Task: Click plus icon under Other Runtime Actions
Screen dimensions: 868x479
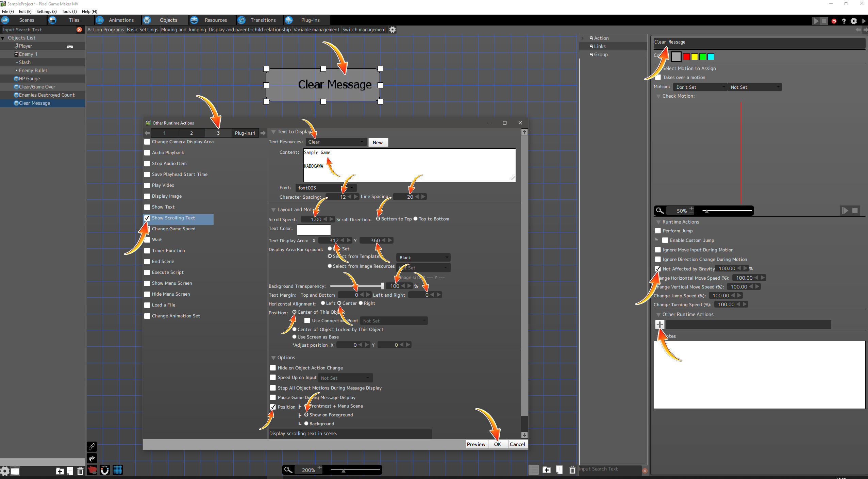Action: 660,324
